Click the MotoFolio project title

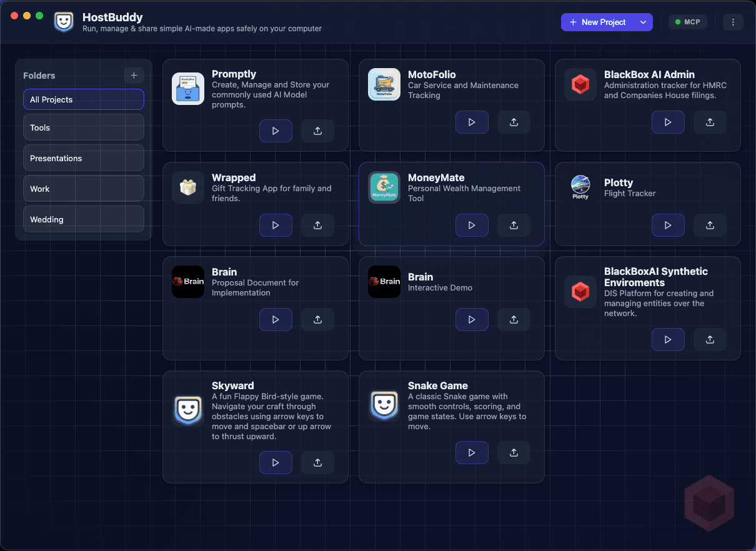pyautogui.click(x=432, y=74)
